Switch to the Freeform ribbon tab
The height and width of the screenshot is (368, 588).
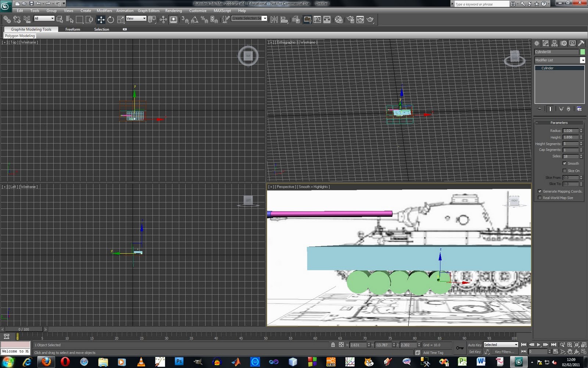tap(73, 29)
